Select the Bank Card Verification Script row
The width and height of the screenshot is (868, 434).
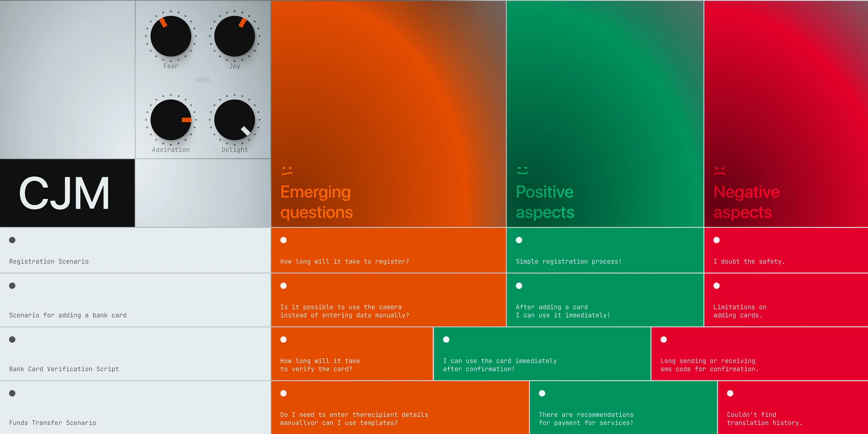pos(64,369)
